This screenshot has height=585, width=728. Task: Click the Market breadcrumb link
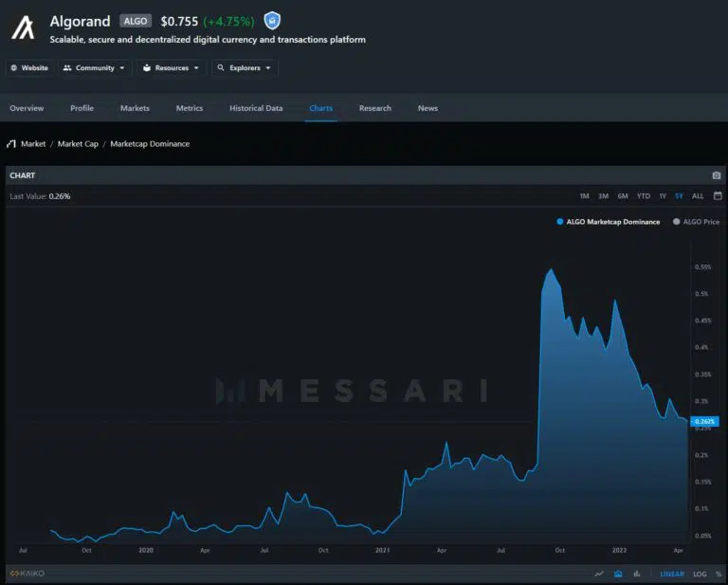[33, 144]
